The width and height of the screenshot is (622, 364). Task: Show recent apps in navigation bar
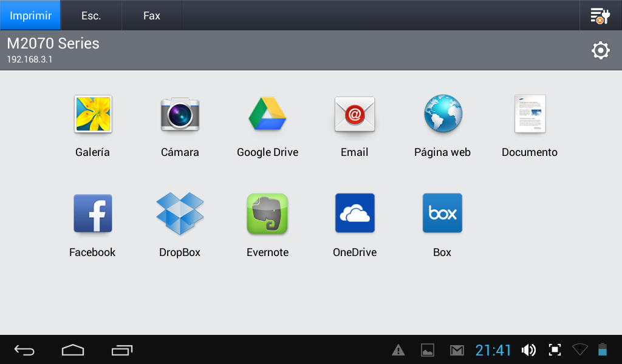pyautogui.click(x=121, y=350)
